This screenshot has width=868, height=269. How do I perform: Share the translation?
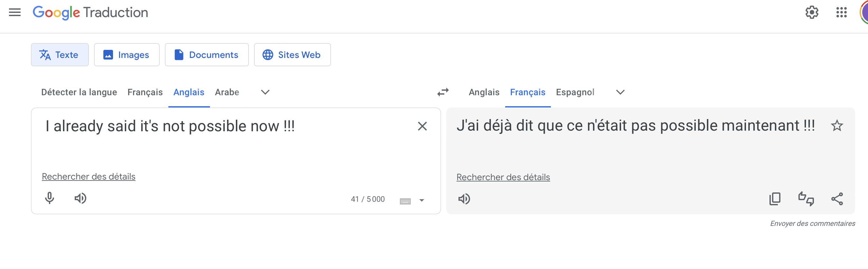click(837, 199)
